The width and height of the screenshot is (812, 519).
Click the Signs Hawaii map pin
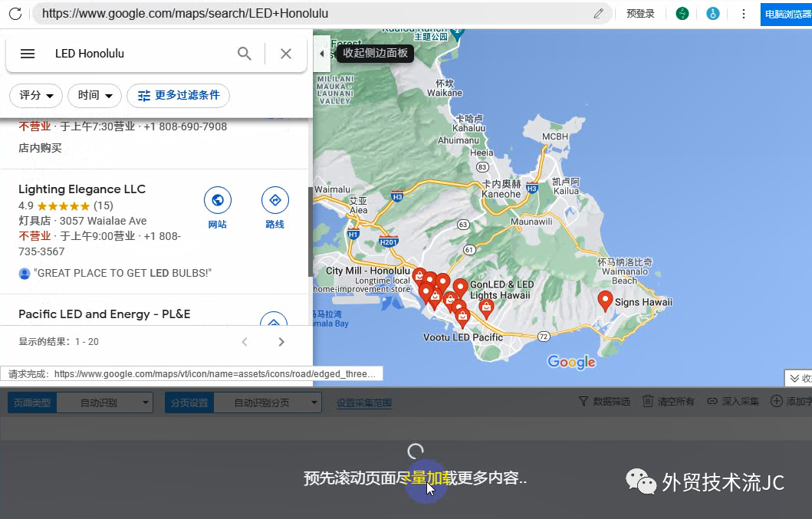pos(605,301)
